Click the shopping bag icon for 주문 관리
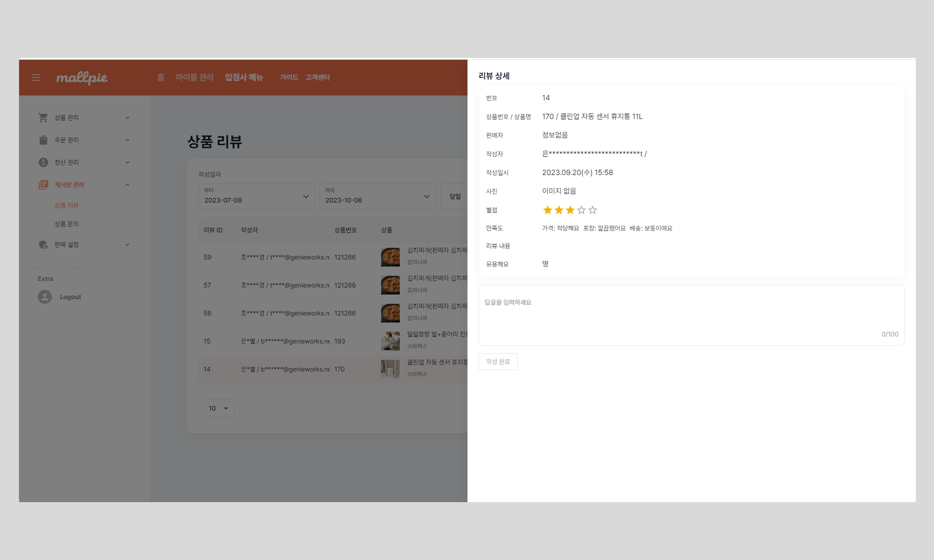This screenshot has height=560, width=934. pos(43,140)
